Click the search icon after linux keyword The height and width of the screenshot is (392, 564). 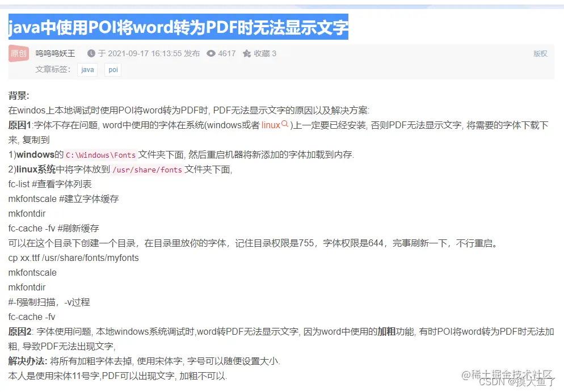tap(284, 124)
